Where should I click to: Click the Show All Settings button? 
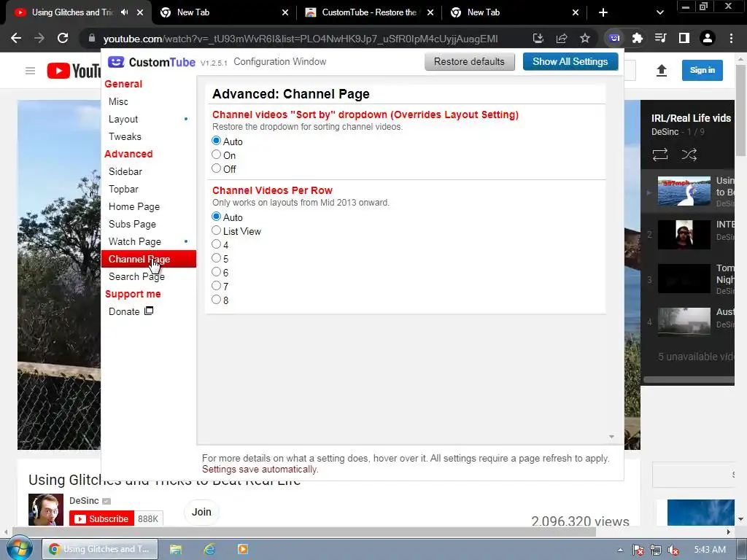click(570, 61)
